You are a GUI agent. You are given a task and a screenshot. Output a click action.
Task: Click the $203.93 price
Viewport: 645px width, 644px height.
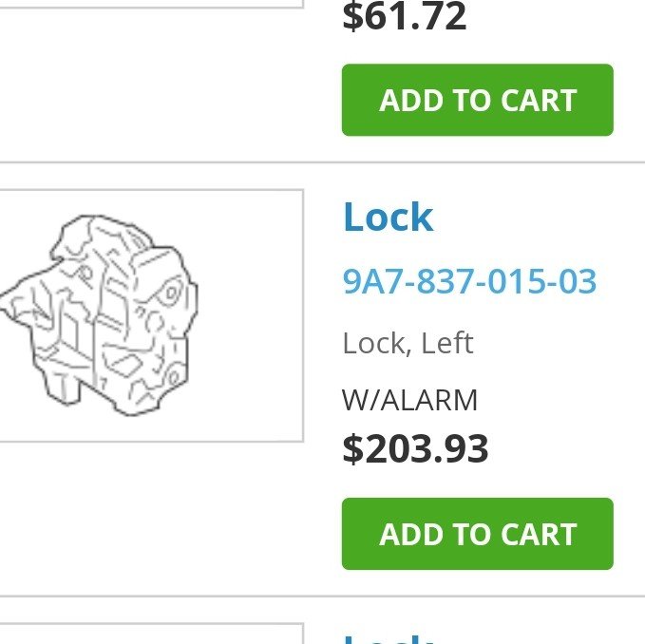click(415, 448)
